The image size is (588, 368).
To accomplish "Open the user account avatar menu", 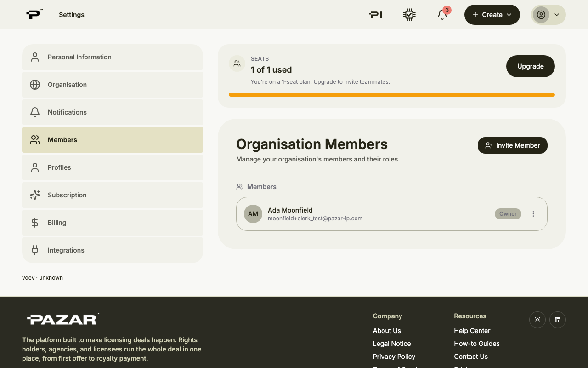I will (x=548, y=15).
